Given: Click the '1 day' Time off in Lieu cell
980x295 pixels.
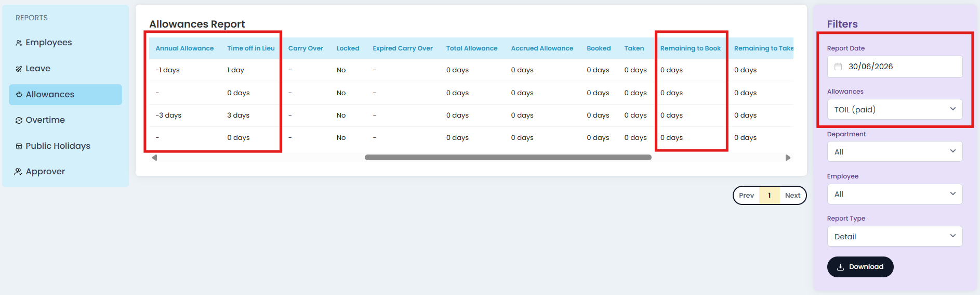Looking at the screenshot, I should click(235, 70).
